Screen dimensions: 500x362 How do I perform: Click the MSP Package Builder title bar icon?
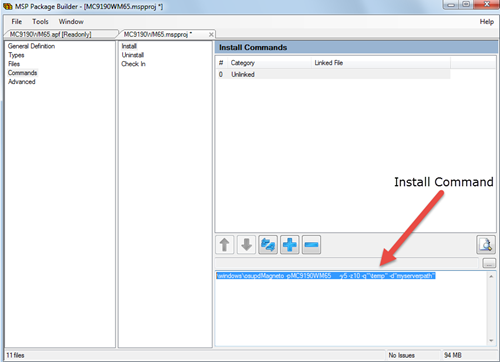pyautogui.click(x=8, y=6)
